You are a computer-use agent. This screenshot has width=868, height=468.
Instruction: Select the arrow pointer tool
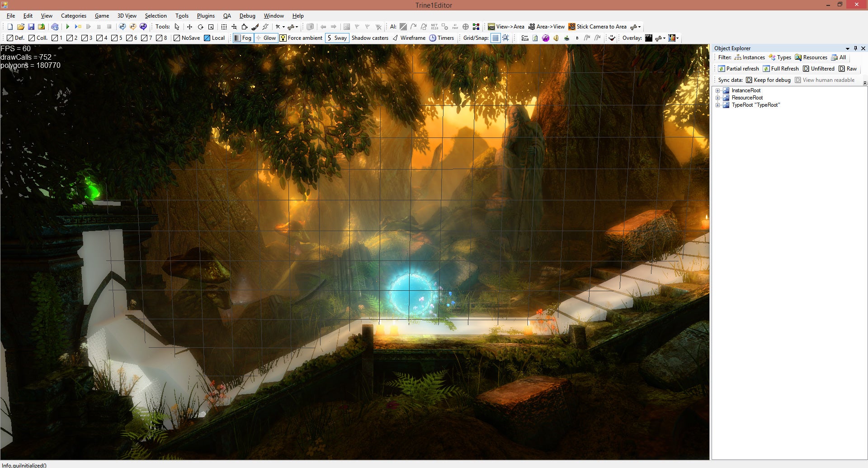177,27
